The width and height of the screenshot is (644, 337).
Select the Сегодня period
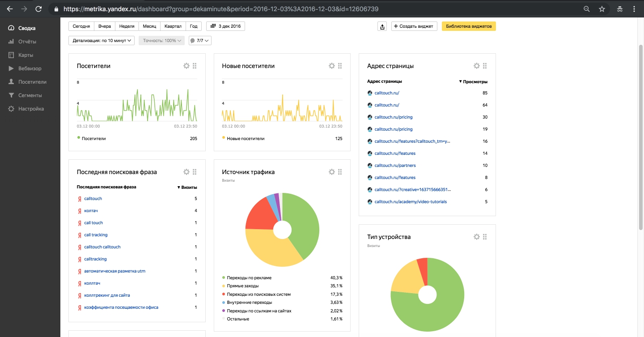click(81, 26)
